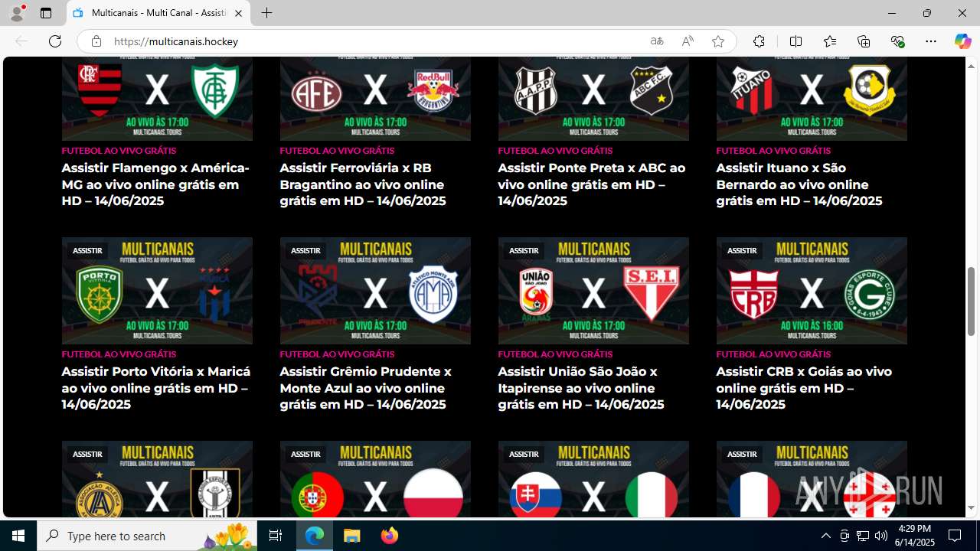This screenshot has width=980, height=551.
Task: Click Ituano x São Bernardo thumbnail image
Action: [812, 99]
